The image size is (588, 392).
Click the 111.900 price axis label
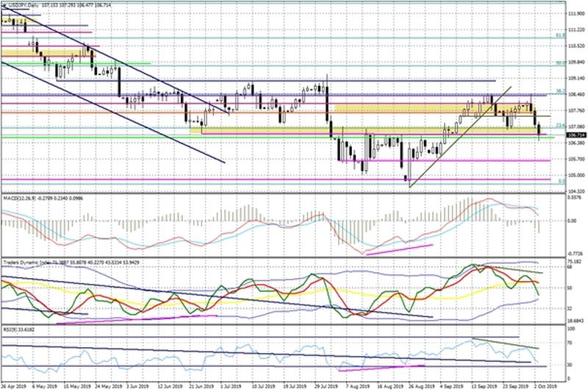point(576,14)
